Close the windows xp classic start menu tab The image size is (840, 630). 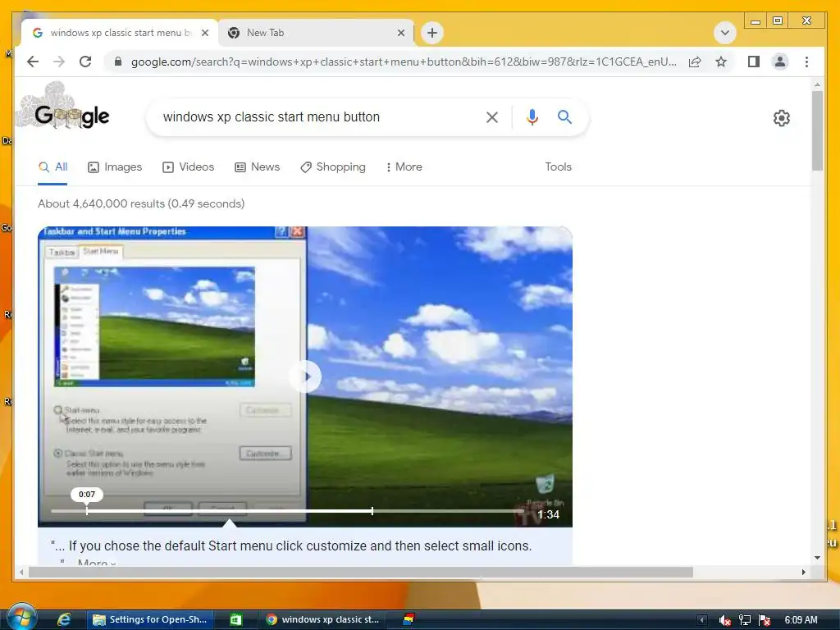pyautogui.click(x=204, y=33)
